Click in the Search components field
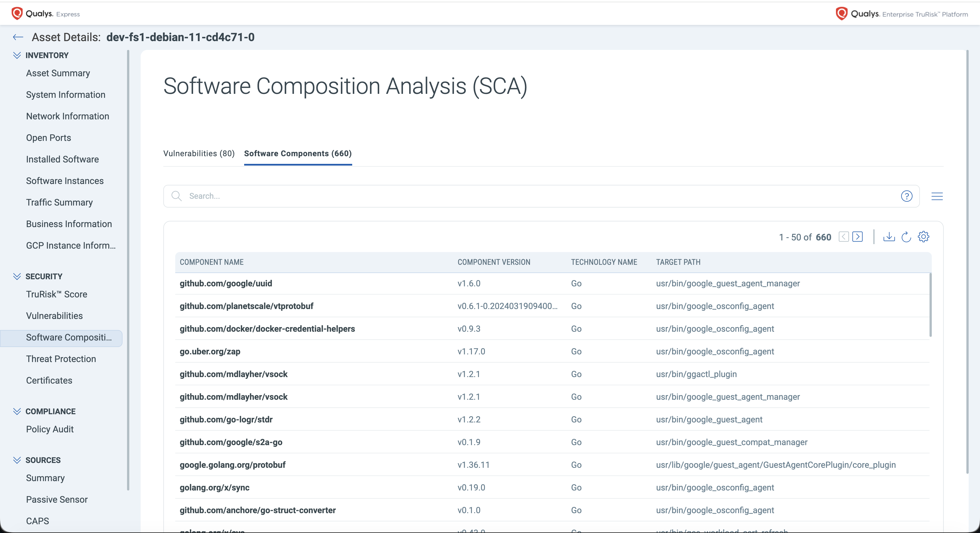Image resolution: width=980 pixels, height=533 pixels. pos(541,196)
